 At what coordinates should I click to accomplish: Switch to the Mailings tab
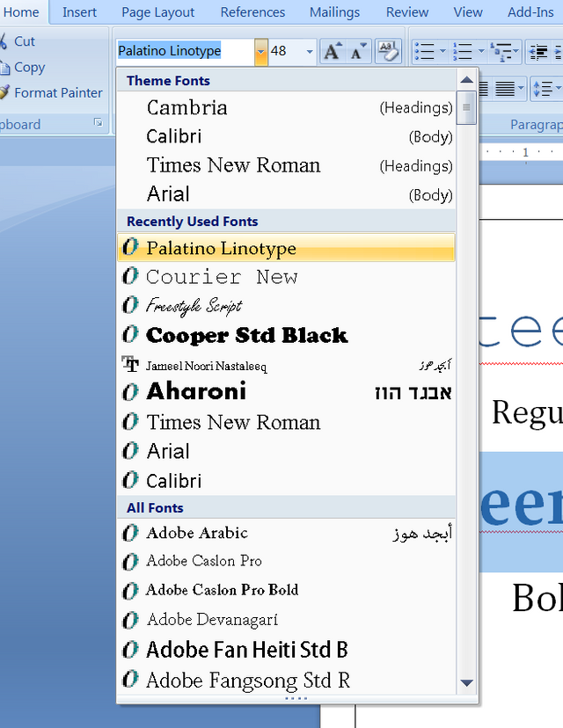pos(334,12)
